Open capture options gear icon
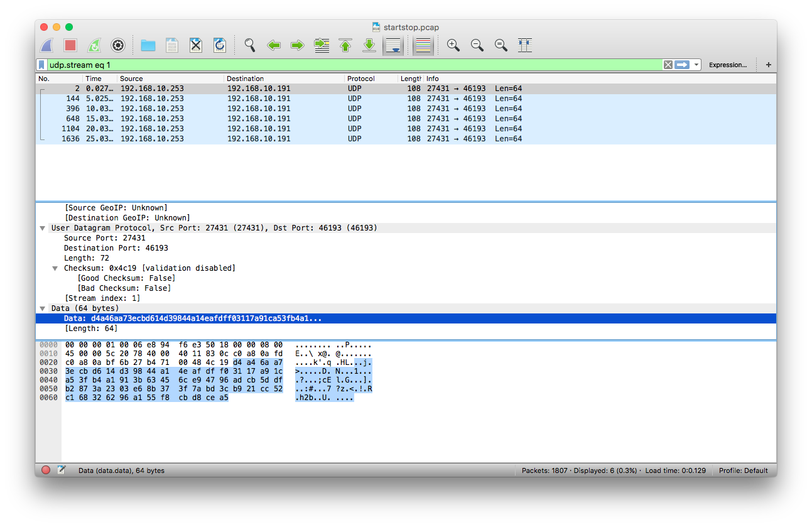Image resolution: width=812 pixels, height=527 pixels. (118, 45)
